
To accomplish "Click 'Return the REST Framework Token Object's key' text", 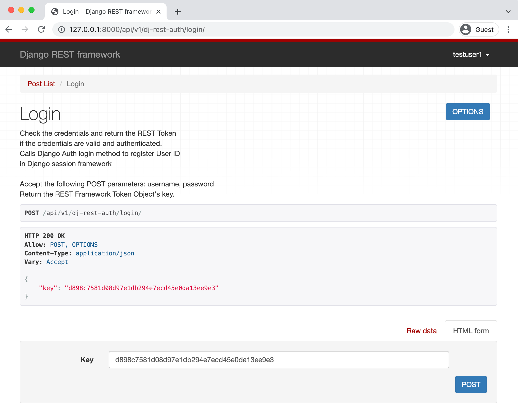I will click(x=97, y=194).
